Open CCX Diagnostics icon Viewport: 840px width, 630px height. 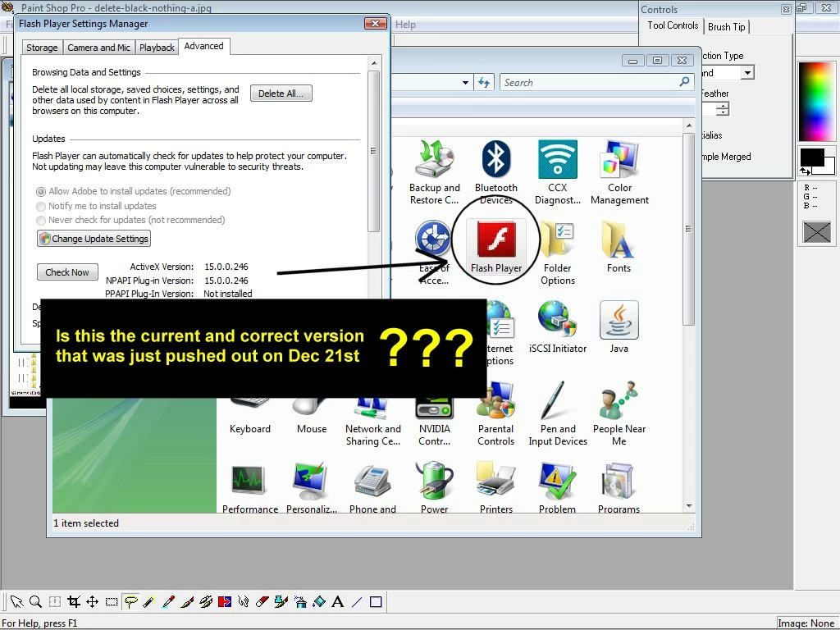point(558,172)
